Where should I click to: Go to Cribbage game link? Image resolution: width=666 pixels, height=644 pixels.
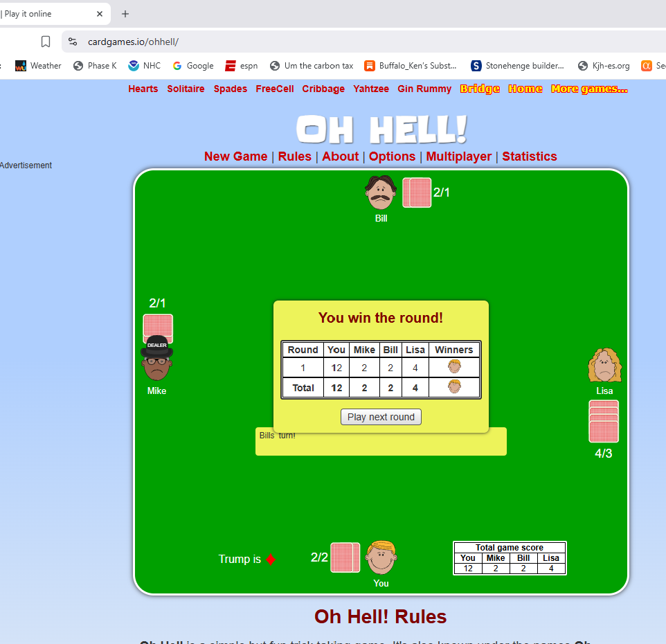click(323, 89)
